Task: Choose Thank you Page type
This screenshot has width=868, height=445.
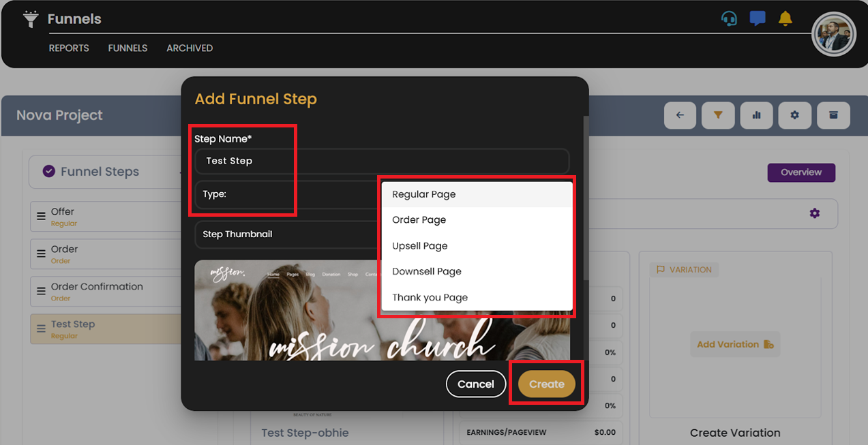Action: point(430,297)
